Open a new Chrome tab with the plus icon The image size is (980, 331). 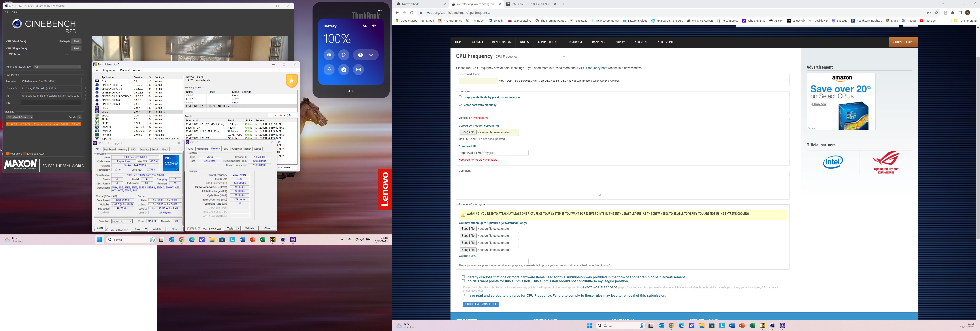click(x=564, y=4)
